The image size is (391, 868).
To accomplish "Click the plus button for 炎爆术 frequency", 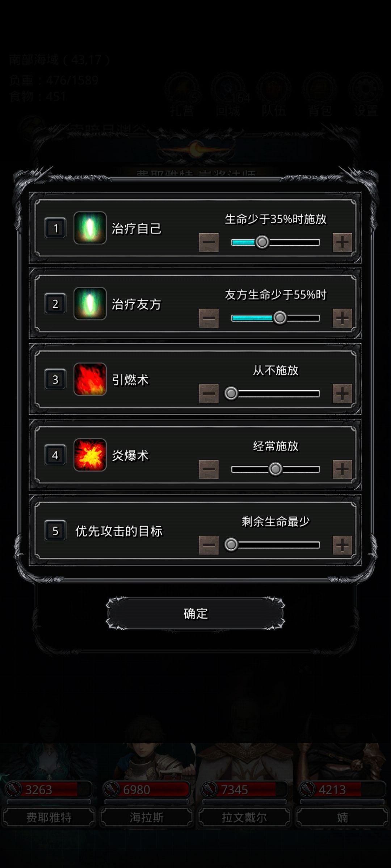I will coord(342,469).
